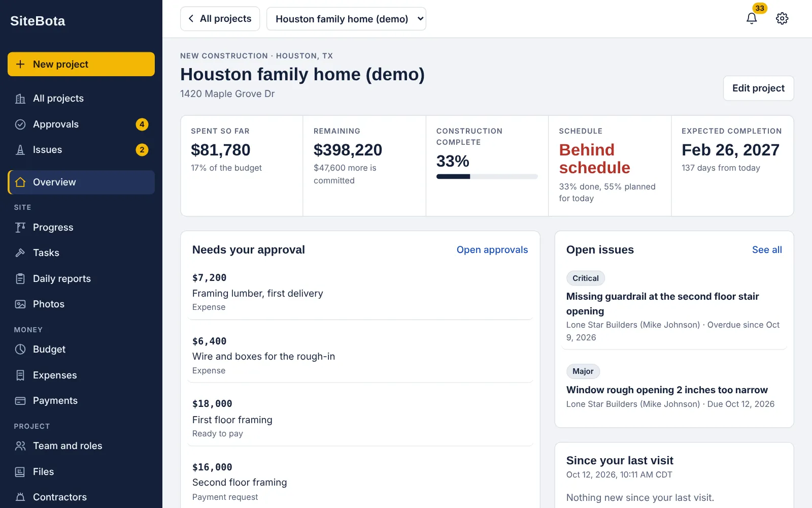Click the Team and roles people icon
This screenshot has height=508, width=812.
tap(20, 446)
